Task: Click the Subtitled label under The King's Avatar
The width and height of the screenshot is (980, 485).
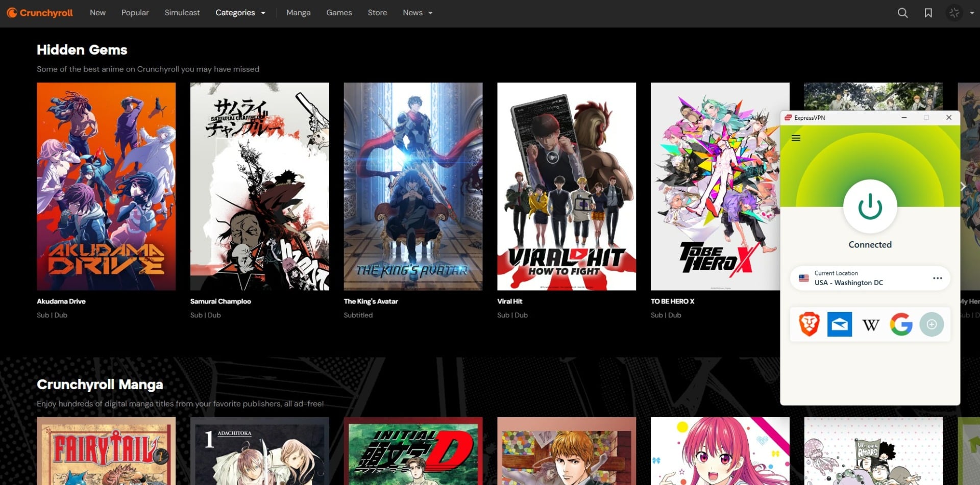Action: click(x=358, y=315)
